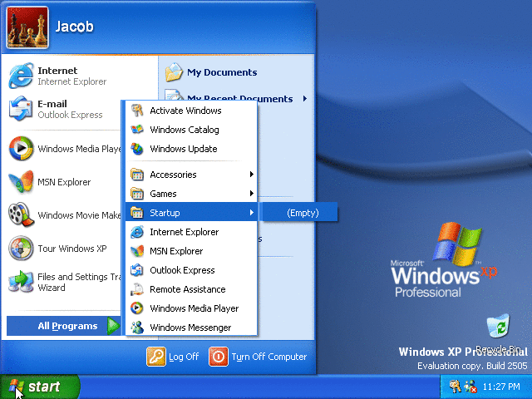532x399 pixels.
Task: Expand the Games submenu arrow
Action: pos(251,194)
